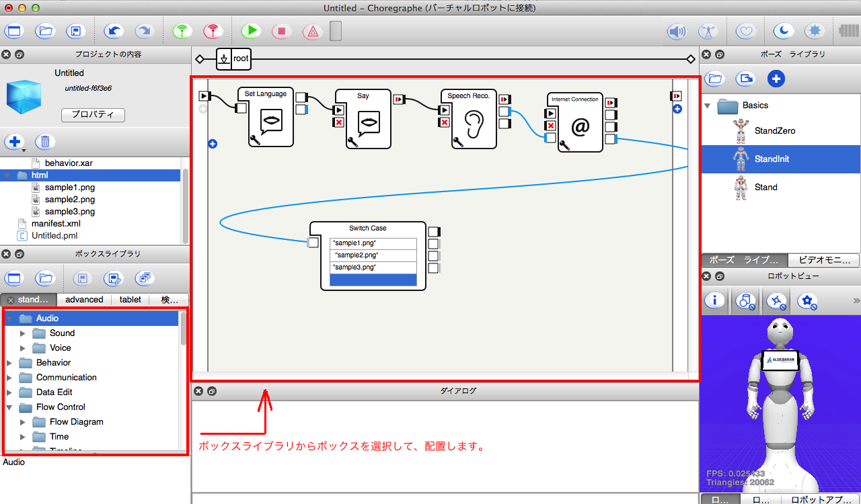
Task: Expand the Communication folder in the box library
Action: pos(9,378)
